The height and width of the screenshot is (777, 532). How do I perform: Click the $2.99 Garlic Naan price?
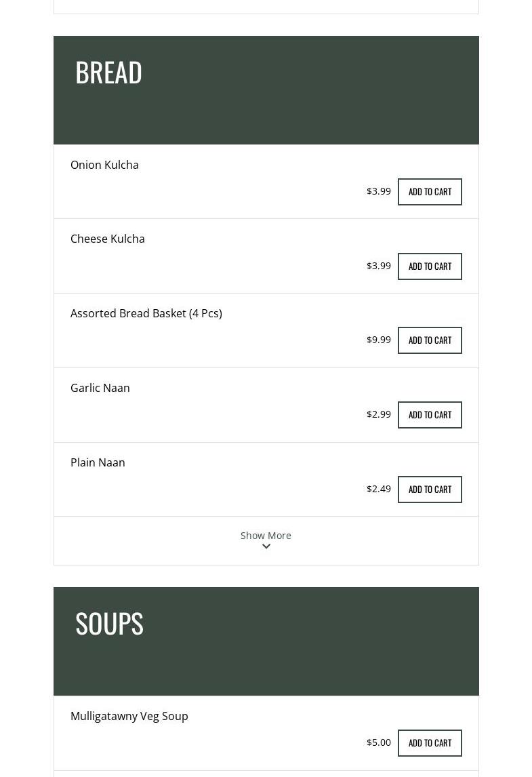379,414
